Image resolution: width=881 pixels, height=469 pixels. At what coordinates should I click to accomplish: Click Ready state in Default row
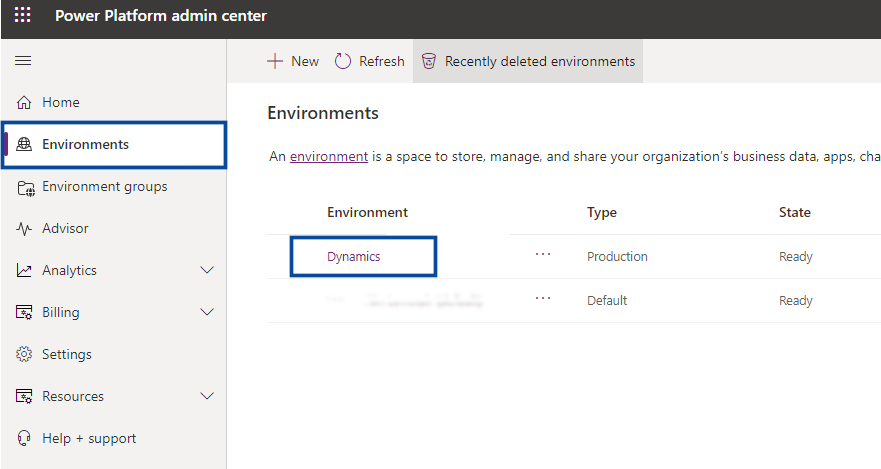(796, 300)
